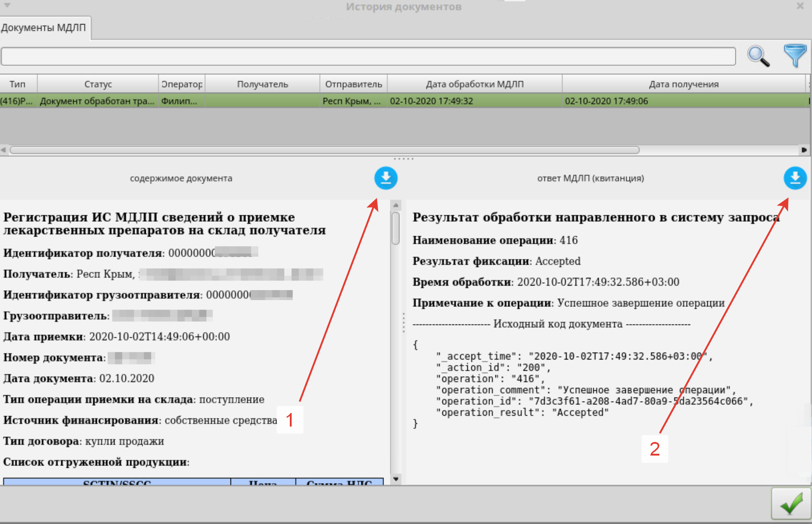The height and width of the screenshot is (524, 812).
Task: Open the window menu triangle at top-left
Action: pyautogui.click(x=7, y=5)
